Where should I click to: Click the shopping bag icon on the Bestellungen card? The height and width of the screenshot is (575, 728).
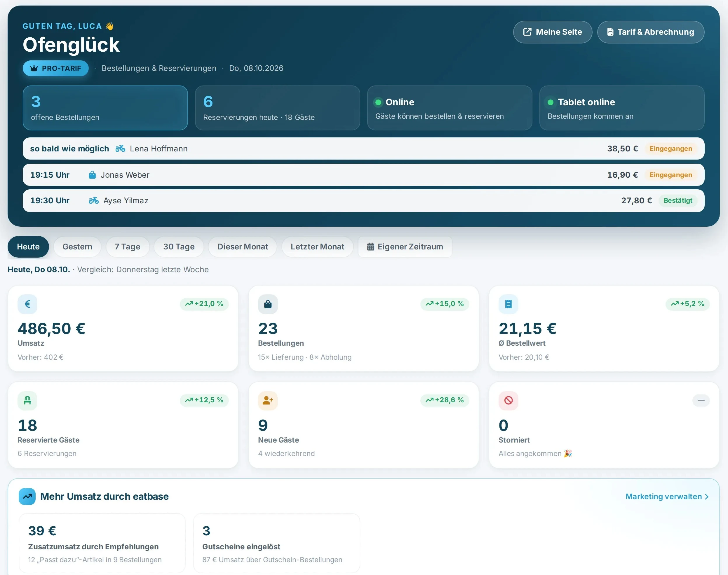pos(268,304)
